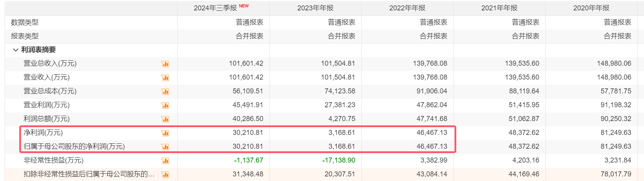The height and width of the screenshot is (181, 644).
Task: Click the value 20,307.51
Action: pyautogui.click(x=340, y=174)
